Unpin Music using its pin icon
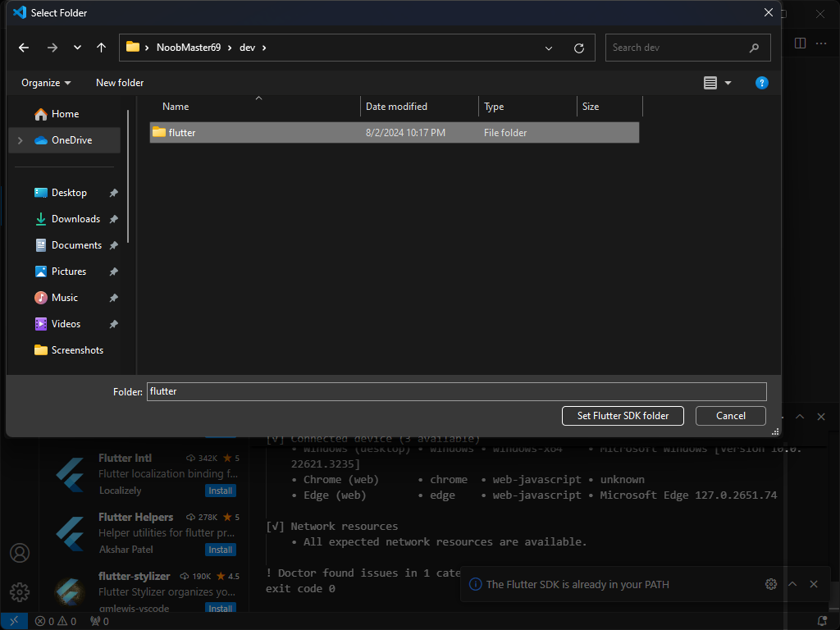The width and height of the screenshot is (840, 630). coord(113,298)
